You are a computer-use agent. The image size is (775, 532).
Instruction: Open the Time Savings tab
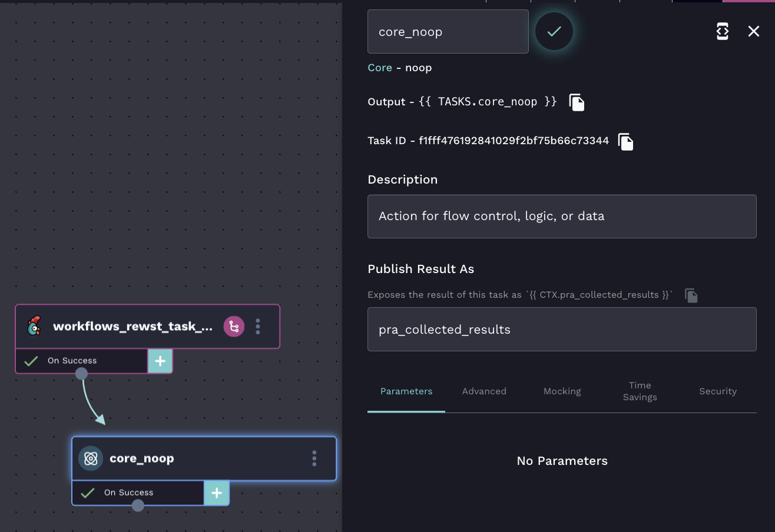[x=640, y=391]
